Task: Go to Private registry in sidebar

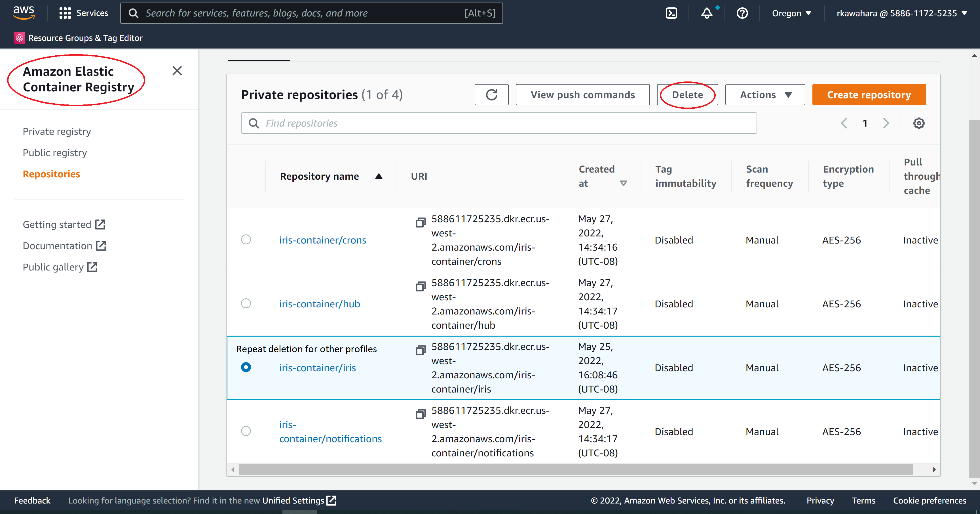Action: [57, 131]
